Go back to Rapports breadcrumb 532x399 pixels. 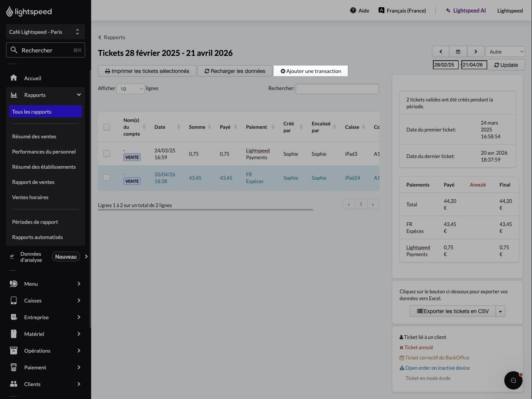coord(112,37)
